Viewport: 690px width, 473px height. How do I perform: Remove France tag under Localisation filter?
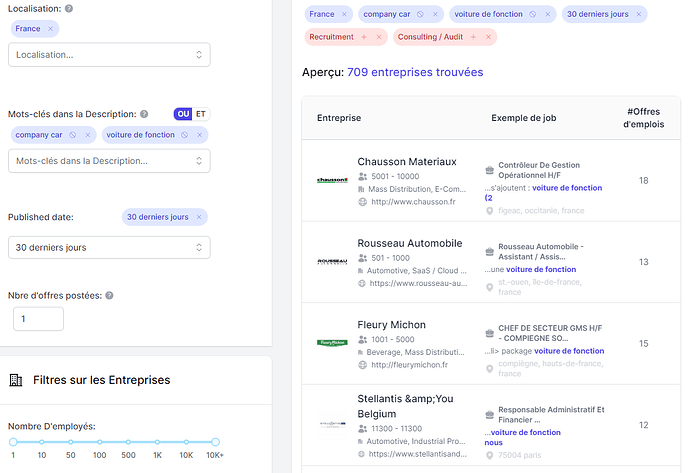pyautogui.click(x=51, y=29)
